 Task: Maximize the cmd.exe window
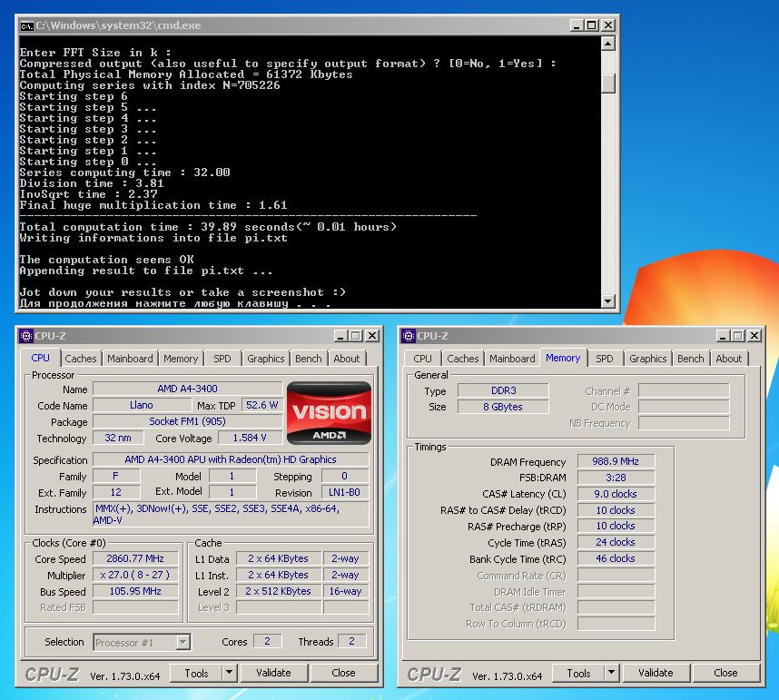click(592, 25)
